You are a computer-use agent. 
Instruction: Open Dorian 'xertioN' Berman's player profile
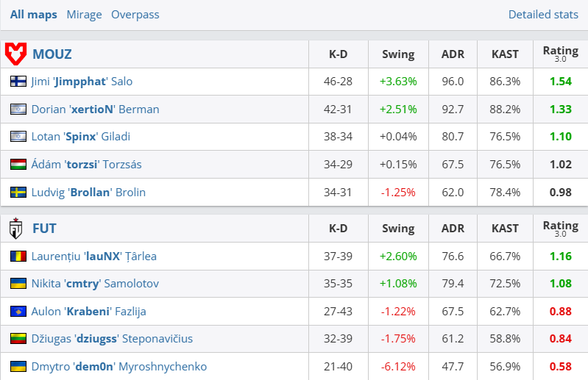tap(95, 110)
